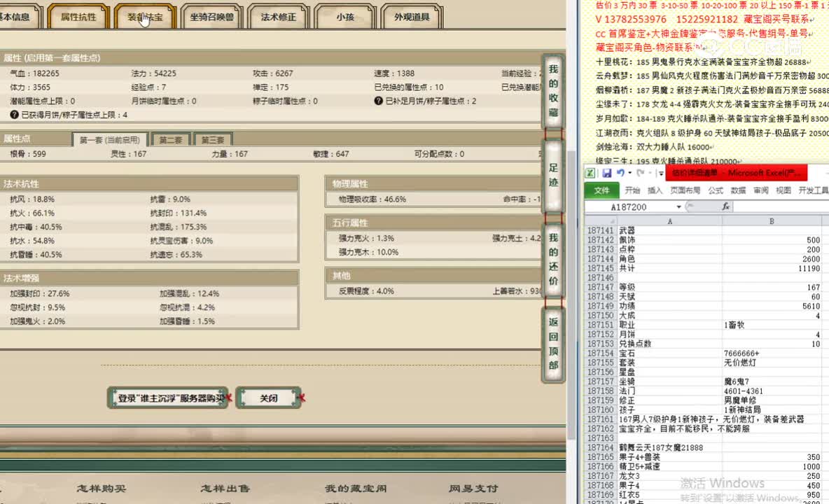The height and width of the screenshot is (504, 829).
Task: Click the fx insert function icon
Action: [x=726, y=206]
